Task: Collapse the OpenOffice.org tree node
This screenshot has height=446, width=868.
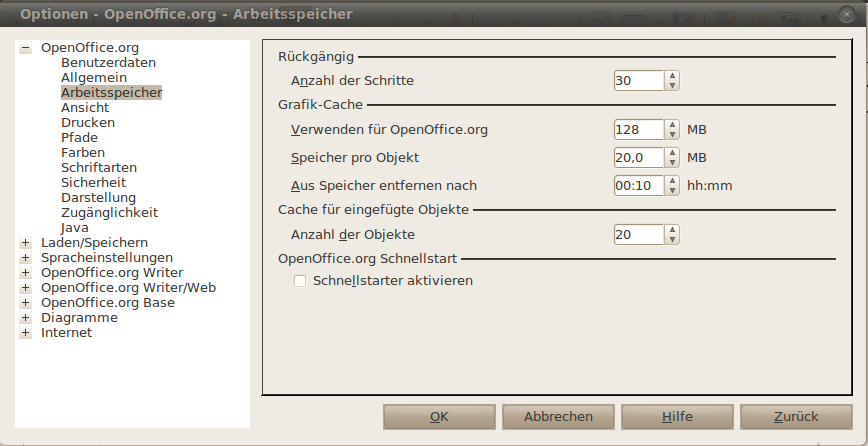Action: tap(25, 48)
